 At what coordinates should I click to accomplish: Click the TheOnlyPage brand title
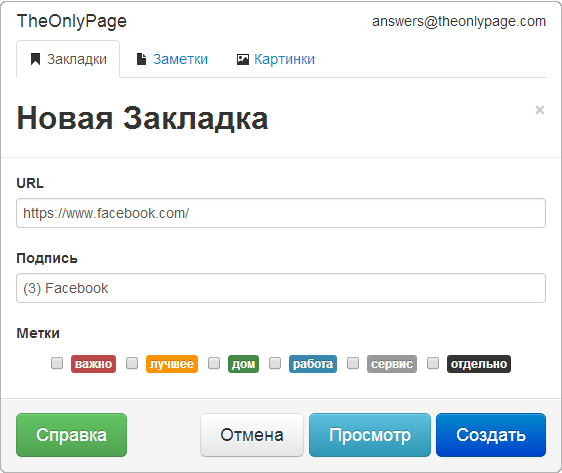tap(72, 22)
